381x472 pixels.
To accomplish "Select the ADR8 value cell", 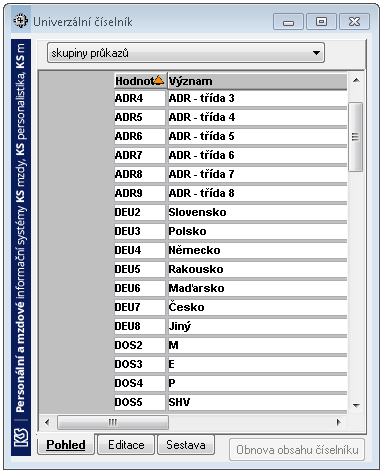I will tap(140, 174).
